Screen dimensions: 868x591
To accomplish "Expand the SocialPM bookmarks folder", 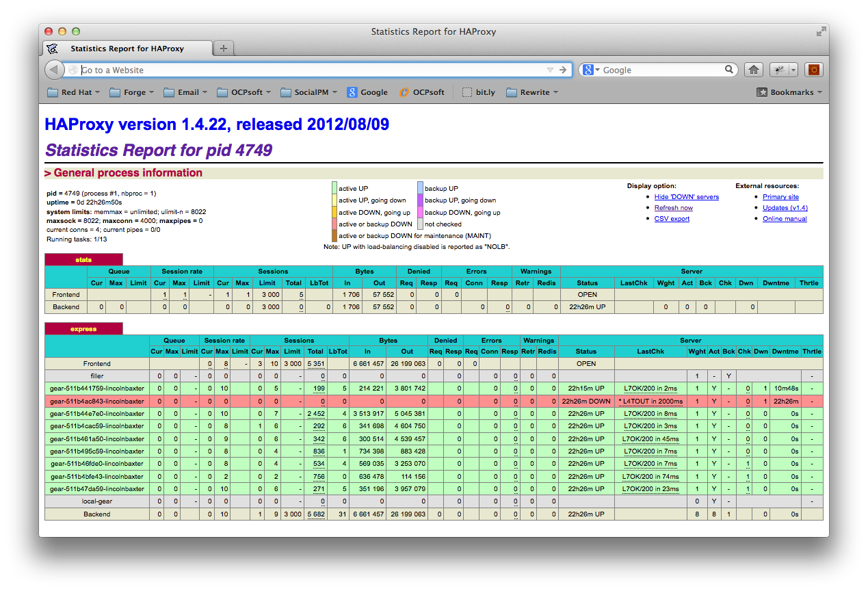I will click(310, 92).
